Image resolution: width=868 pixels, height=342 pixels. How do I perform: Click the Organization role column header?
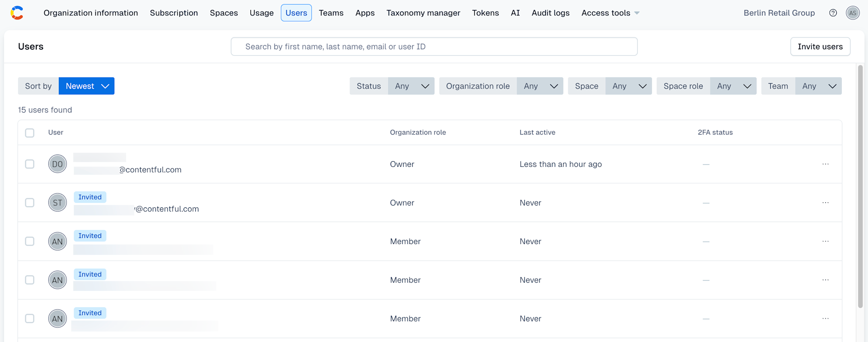pyautogui.click(x=418, y=132)
